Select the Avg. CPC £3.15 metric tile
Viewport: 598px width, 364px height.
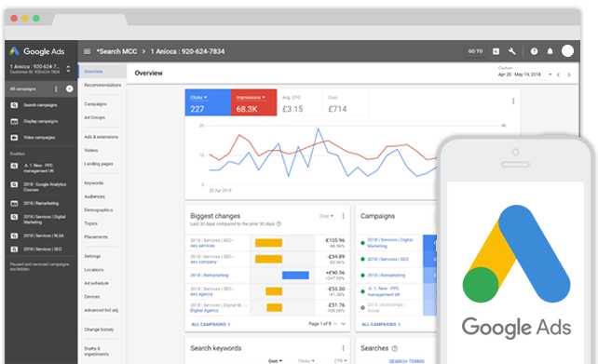pyautogui.click(x=300, y=102)
